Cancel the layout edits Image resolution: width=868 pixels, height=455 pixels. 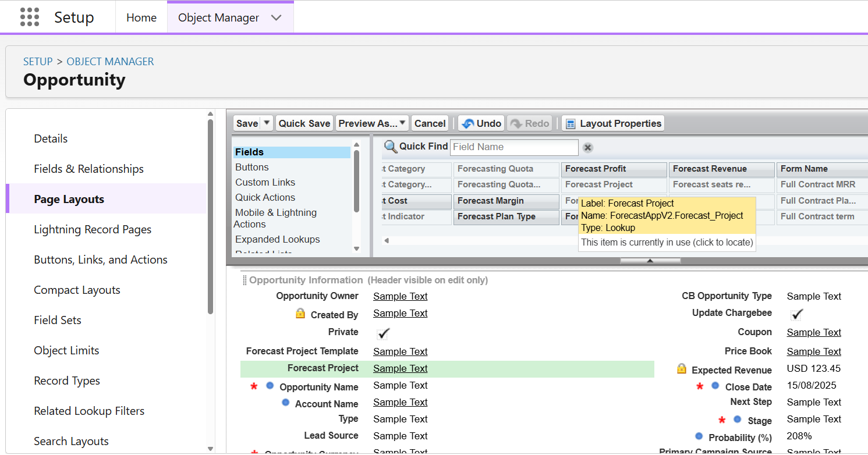click(430, 123)
